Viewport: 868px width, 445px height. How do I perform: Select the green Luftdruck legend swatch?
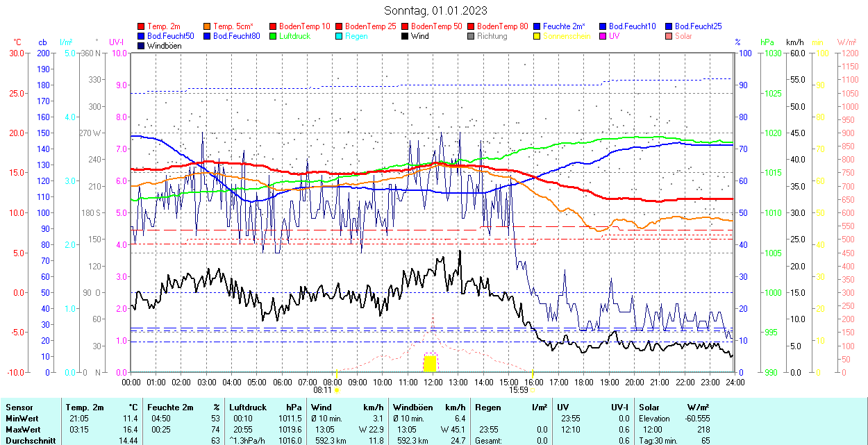pos(274,36)
